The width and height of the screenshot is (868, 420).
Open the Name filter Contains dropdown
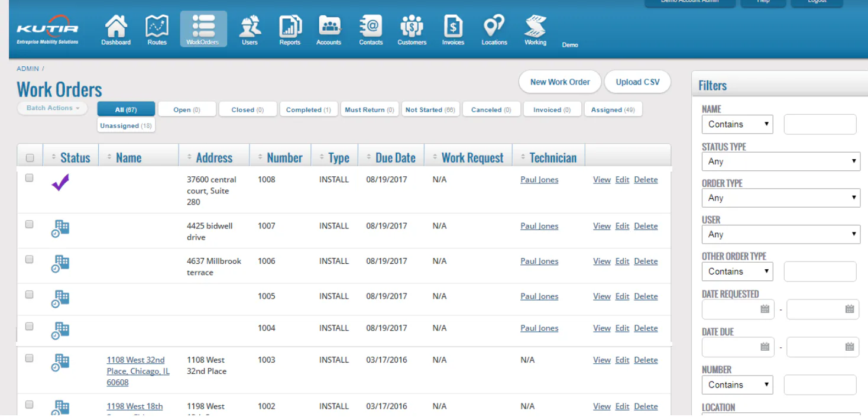(x=737, y=124)
